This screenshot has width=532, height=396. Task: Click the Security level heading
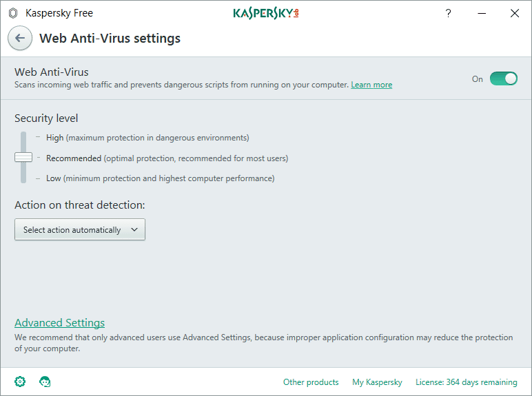click(46, 118)
